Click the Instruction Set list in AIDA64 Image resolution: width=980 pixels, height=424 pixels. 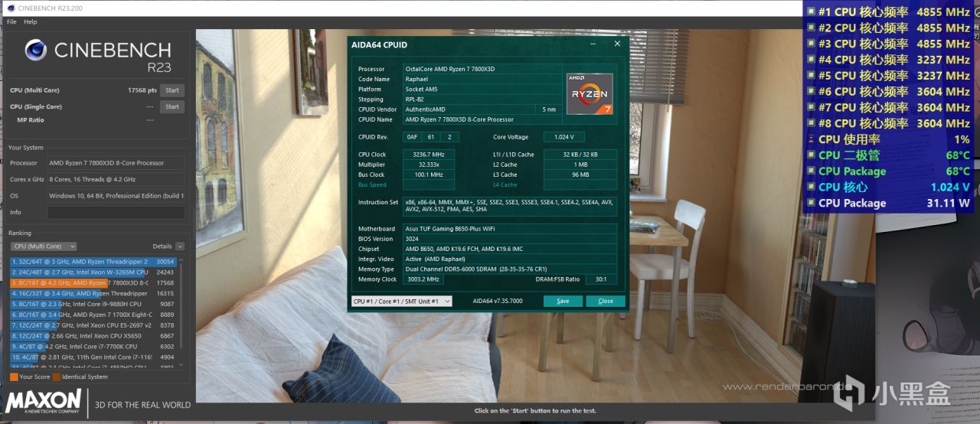click(510, 207)
